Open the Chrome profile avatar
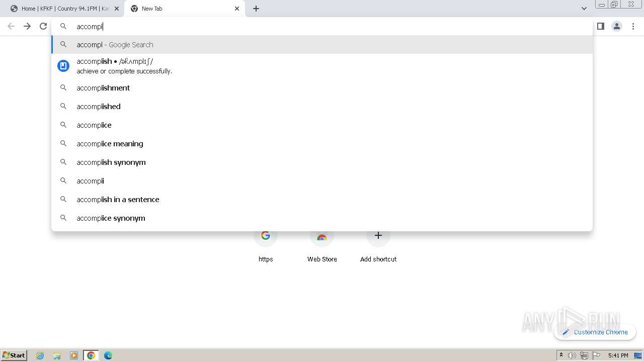Image resolution: width=644 pixels, height=362 pixels. pos(617,26)
